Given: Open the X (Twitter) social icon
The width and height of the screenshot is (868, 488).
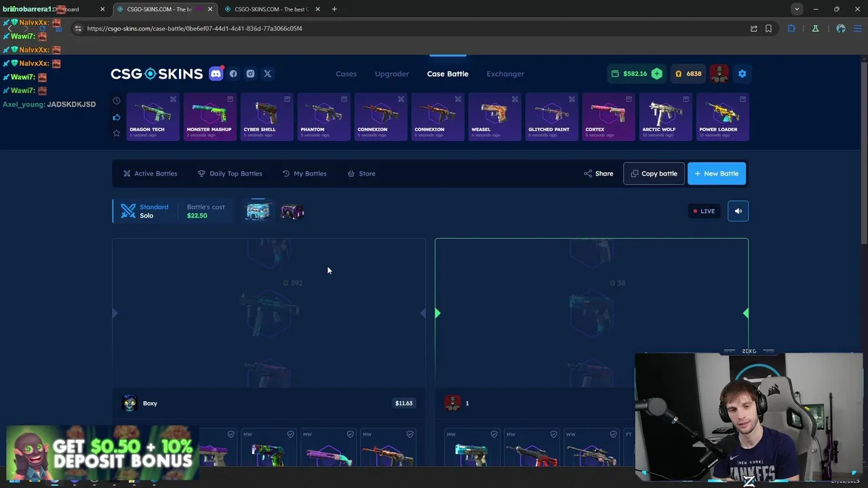Looking at the screenshot, I should coord(267,74).
